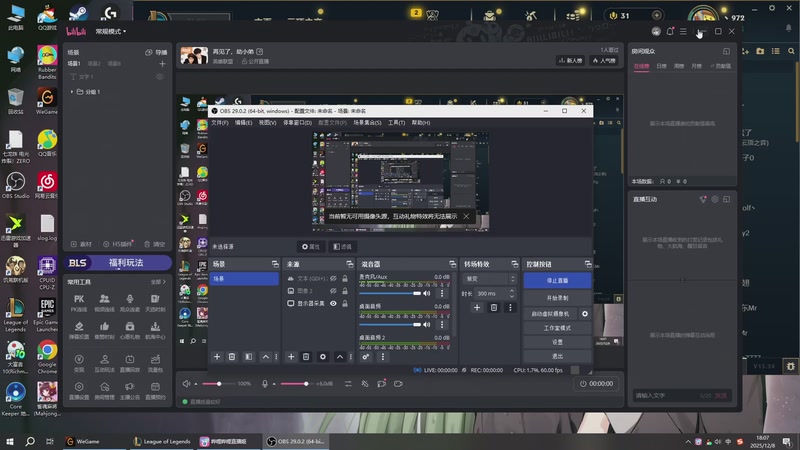The height and width of the screenshot is (450, 800).
Task: Toggle visibility of 文字 1 in bilibili scene
Action: [160, 77]
